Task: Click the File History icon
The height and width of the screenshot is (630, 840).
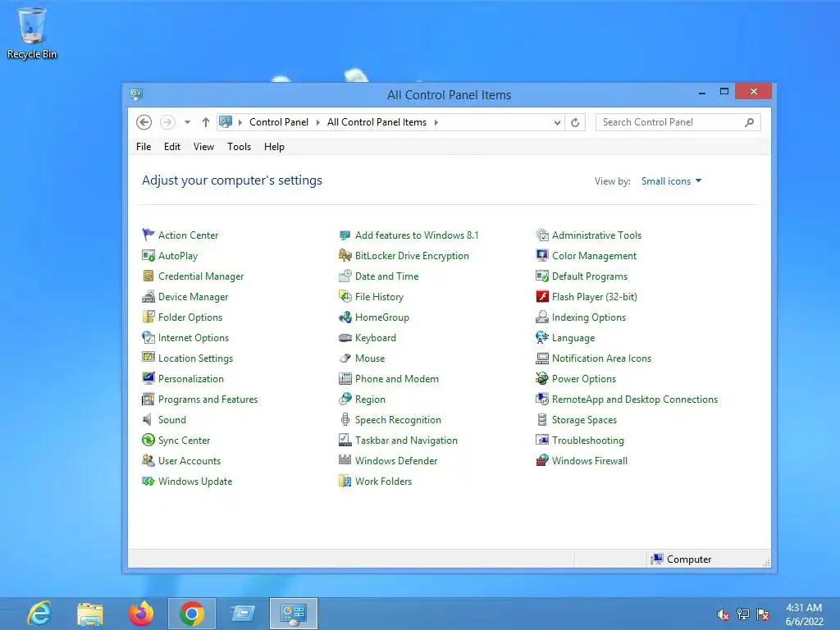Action: [345, 296]
